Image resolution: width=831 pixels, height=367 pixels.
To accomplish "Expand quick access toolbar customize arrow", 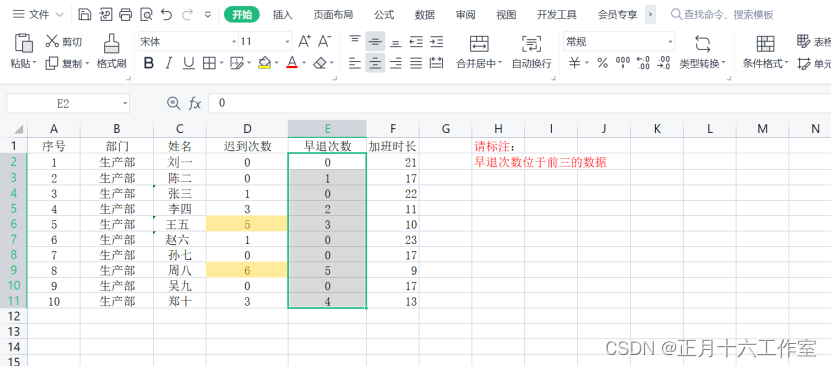I will (207, 15).
